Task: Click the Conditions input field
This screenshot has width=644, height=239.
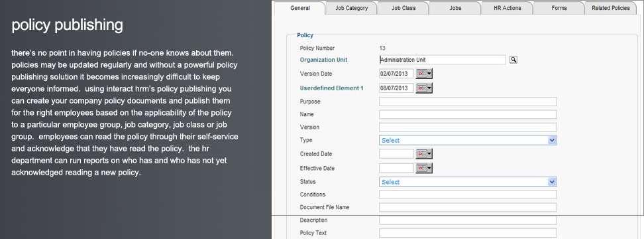Action: pyautogui.click(x=468, y=195)
